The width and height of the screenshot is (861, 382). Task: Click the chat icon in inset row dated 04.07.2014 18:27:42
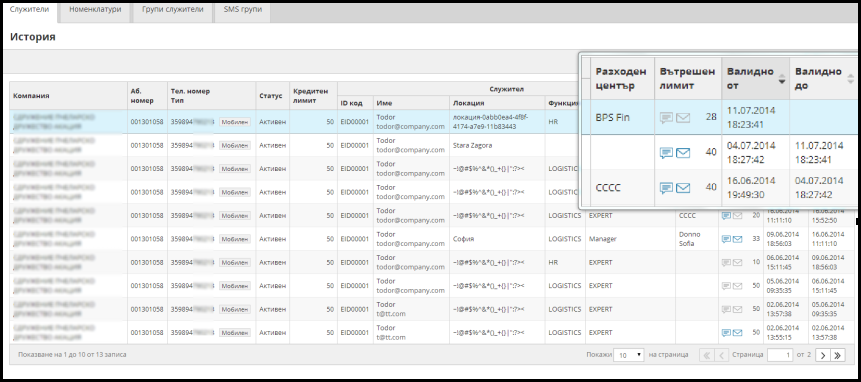667,153
